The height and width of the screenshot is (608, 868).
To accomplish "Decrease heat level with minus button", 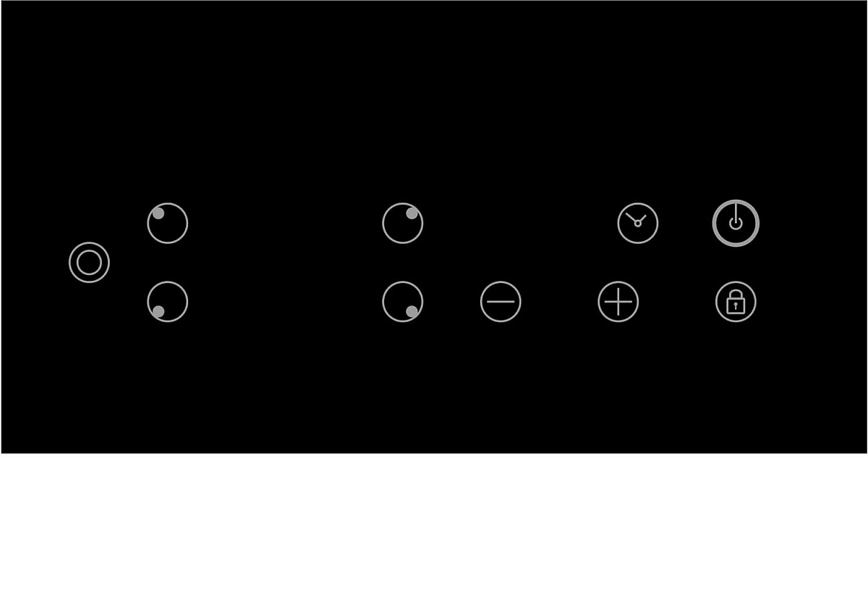I will point(501,302).
